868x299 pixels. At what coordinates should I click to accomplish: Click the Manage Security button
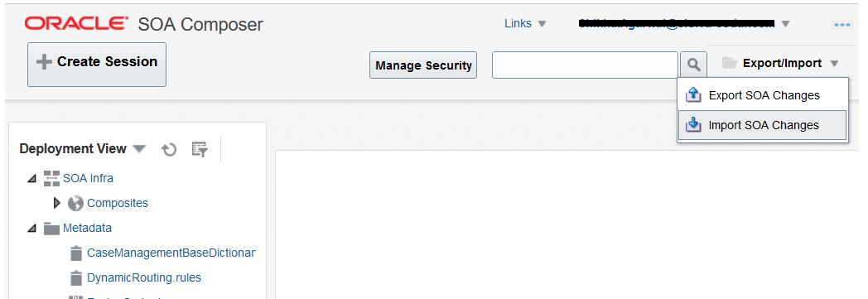coord(423,65)
